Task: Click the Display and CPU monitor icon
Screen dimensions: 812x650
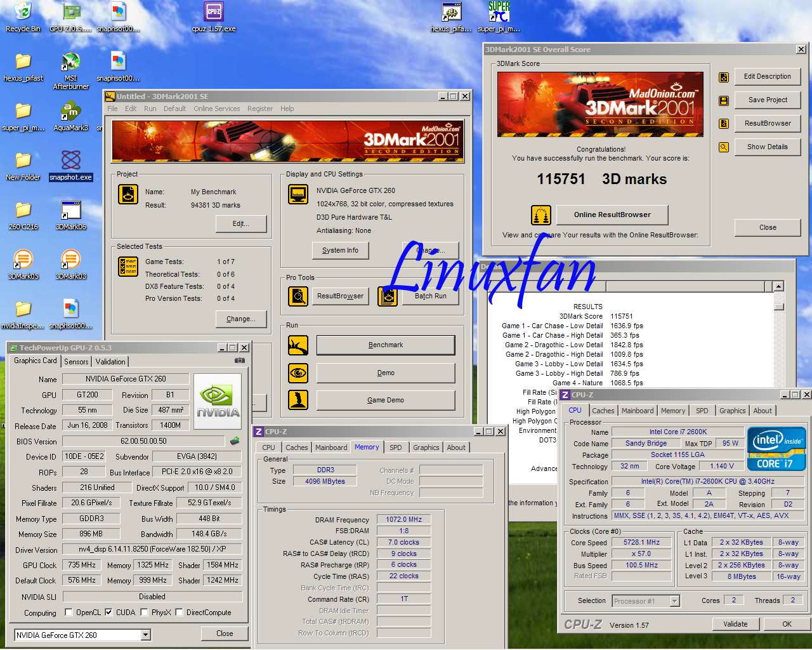Action: [298, 194]
